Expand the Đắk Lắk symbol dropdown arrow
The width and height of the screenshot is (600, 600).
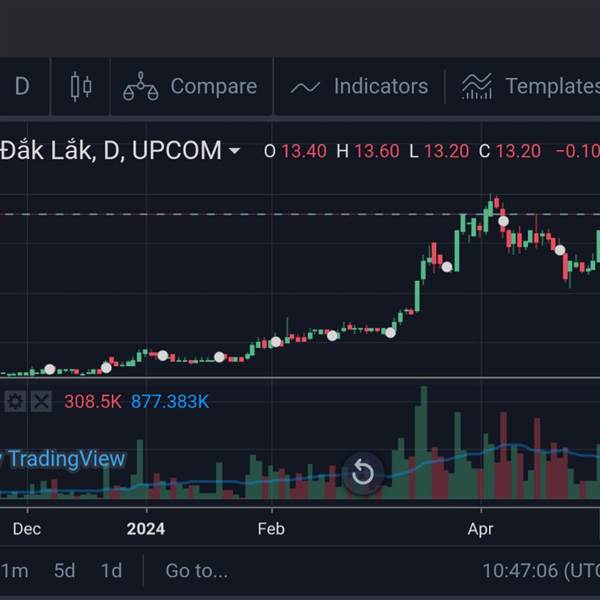click(234, 151)
